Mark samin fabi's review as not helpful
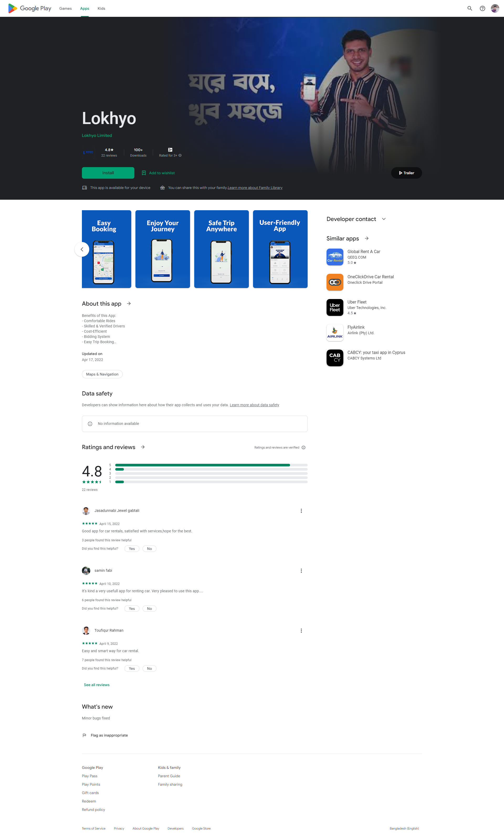504x839 pixels. pyautogui.click(x=149, y=609)
